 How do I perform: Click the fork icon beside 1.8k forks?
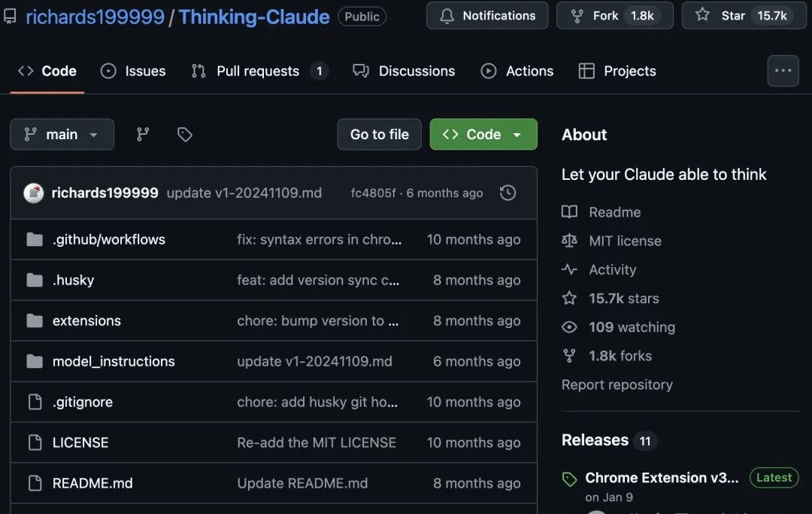click(x=570, y=355)
